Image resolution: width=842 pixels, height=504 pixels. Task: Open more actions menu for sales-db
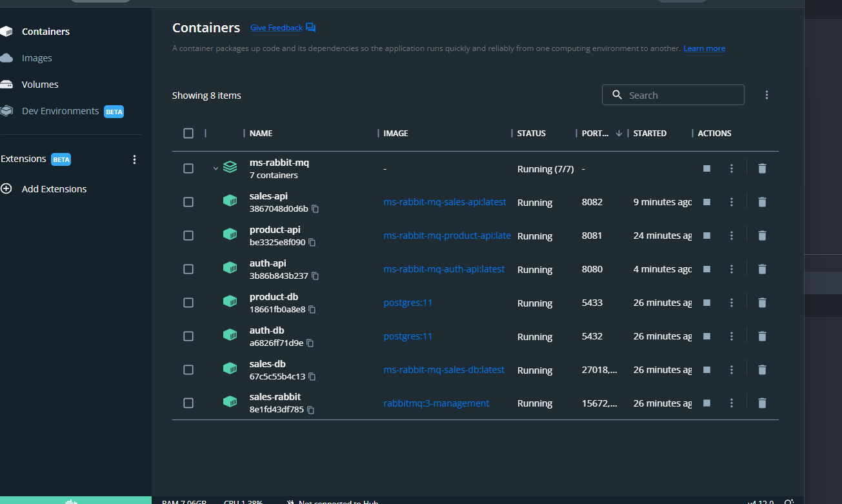click(732, 370)
